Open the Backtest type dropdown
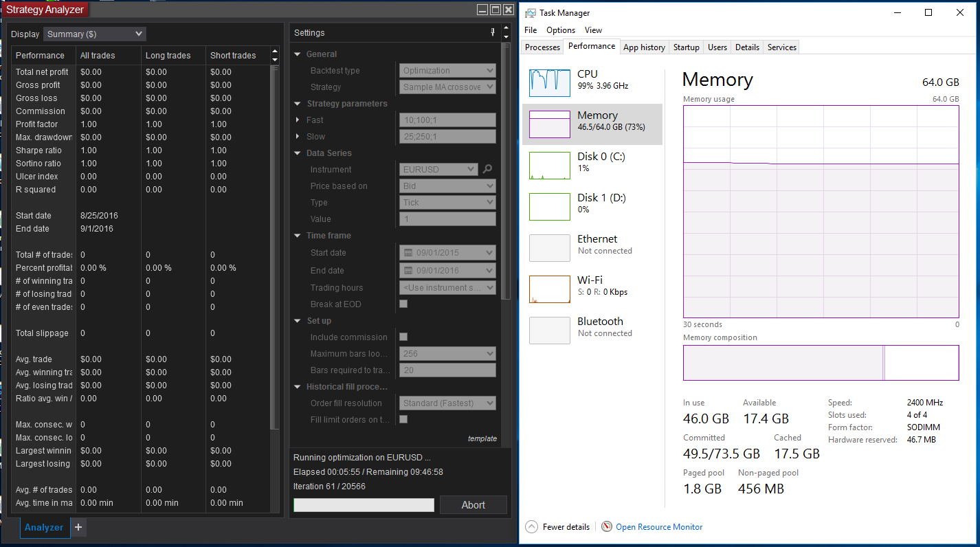The height and width of the screenshot is (547, 980). pyautogui.click(x=447, y=70)
